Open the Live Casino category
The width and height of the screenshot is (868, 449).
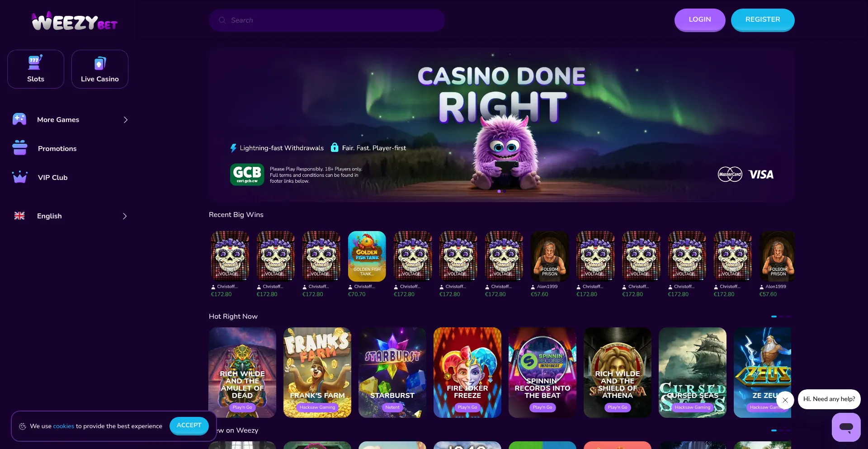(x=100, y=69)
